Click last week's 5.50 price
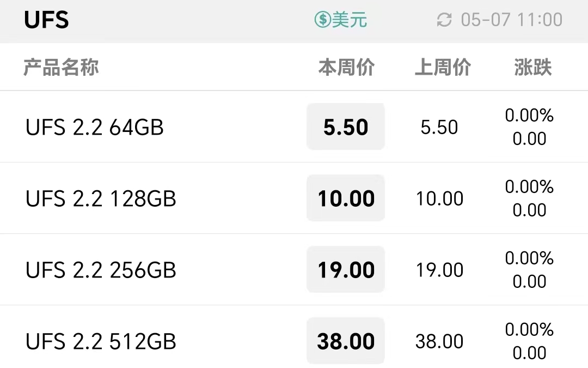Image resolution: width=588 pixels, height=368 pixels. (439, 127)
